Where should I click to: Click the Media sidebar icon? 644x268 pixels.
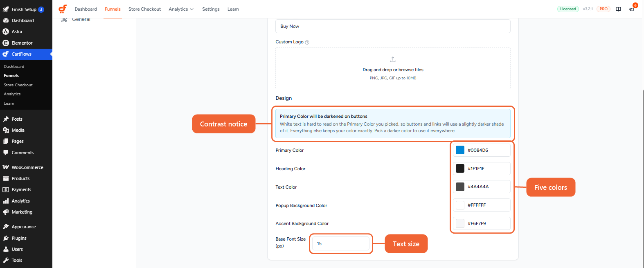point(6,130)
